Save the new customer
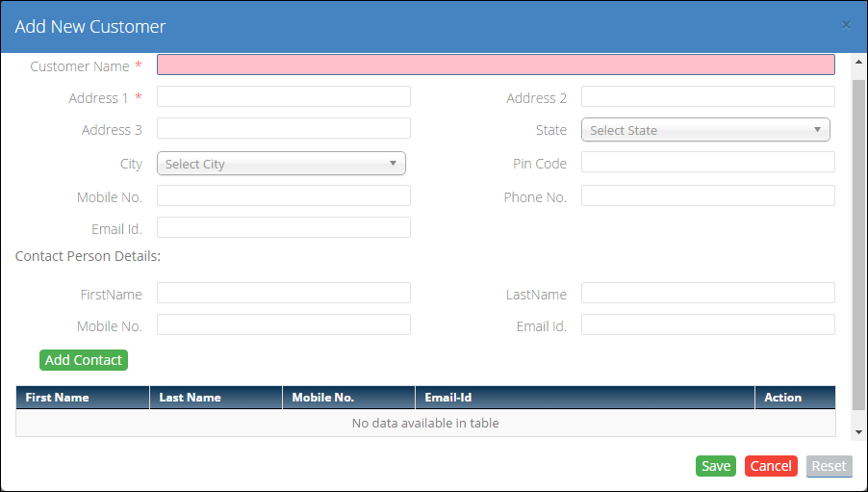This screenshot has height=492, width=868. [715, 466]
